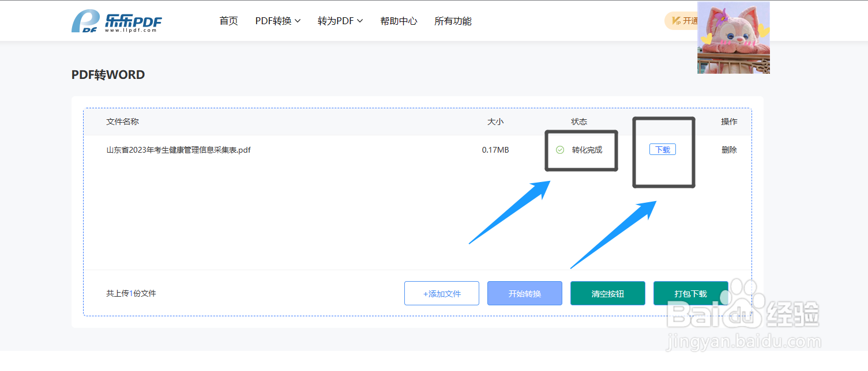Click the PDF转WORD page heading
This screenshot has height=371, width=868.
tap(108, 75)
